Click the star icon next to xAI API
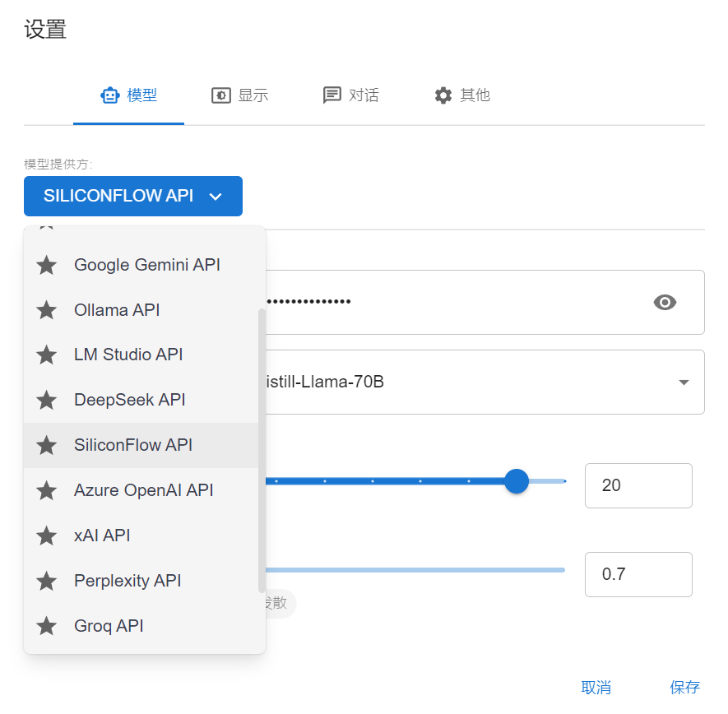Viewport: 728px width, 714px height. tap(46, 535)
